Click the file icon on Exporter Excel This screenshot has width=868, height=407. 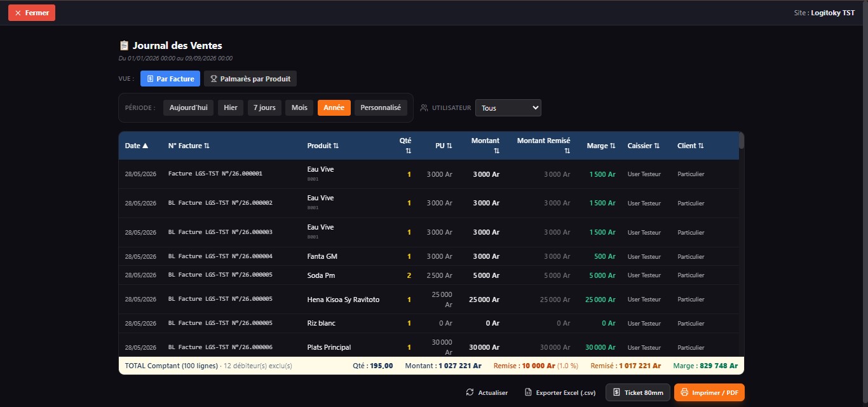click(x=528, y=392)
